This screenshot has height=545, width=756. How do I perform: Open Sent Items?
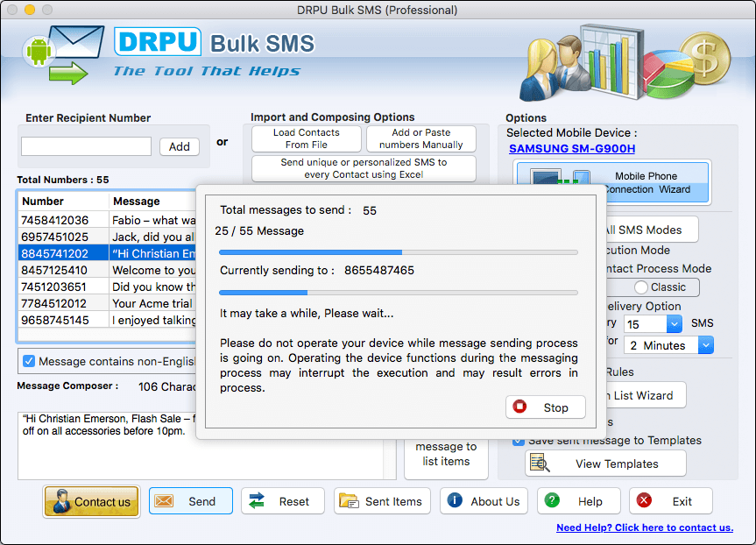point(382,501)
